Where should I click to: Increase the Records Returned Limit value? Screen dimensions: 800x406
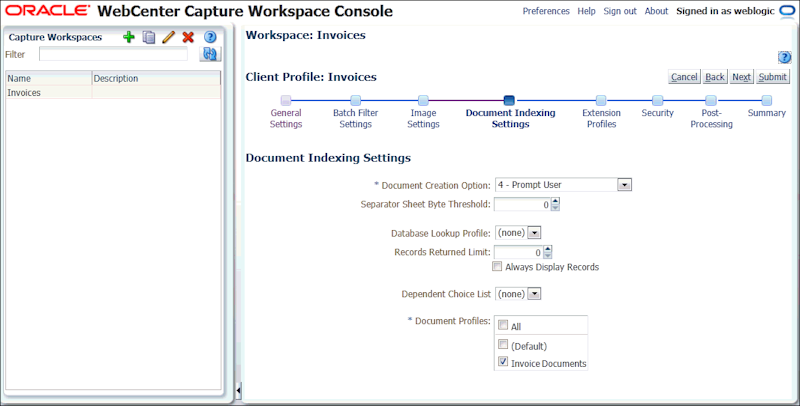(x=548, y=249)
